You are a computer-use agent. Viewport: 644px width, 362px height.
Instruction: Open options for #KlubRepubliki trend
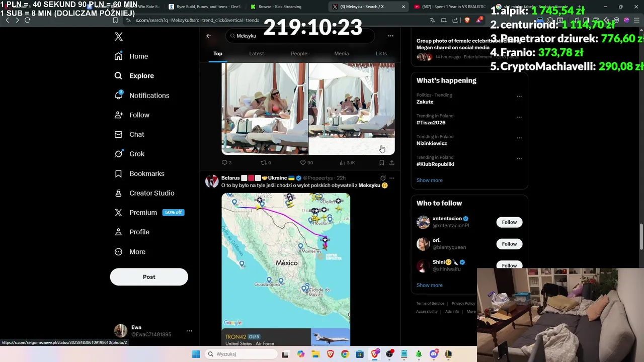point(519,159)
